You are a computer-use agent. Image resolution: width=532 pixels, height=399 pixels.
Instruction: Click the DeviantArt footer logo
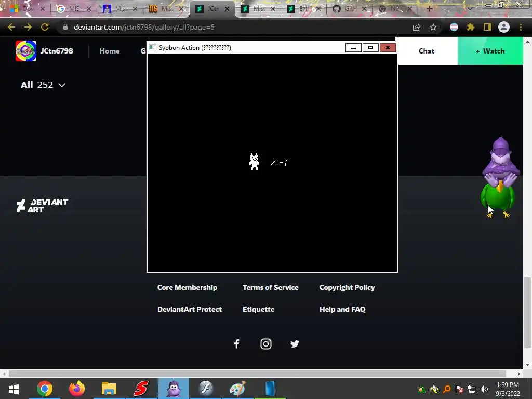pyautogui.click(x=43, y=206)
